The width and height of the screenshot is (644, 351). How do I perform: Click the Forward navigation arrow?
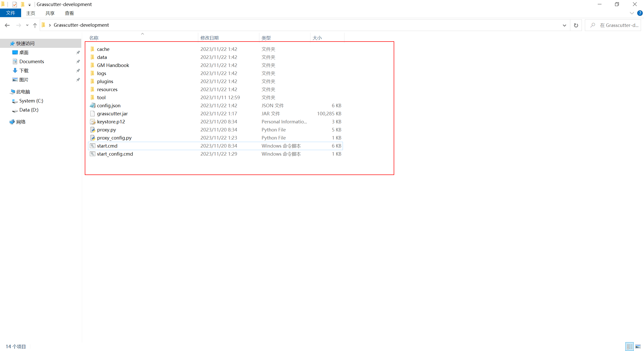pyautogui.click(x=18, y=25)
